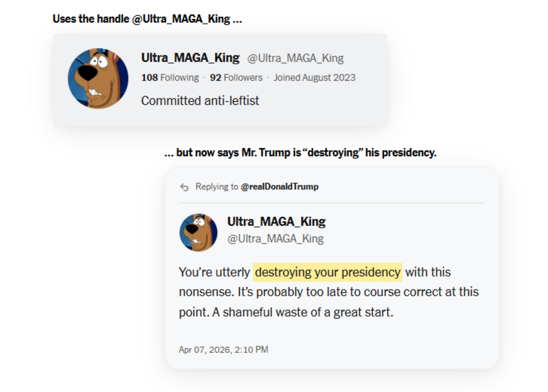Open the 92 Followers list

point(236,77)
